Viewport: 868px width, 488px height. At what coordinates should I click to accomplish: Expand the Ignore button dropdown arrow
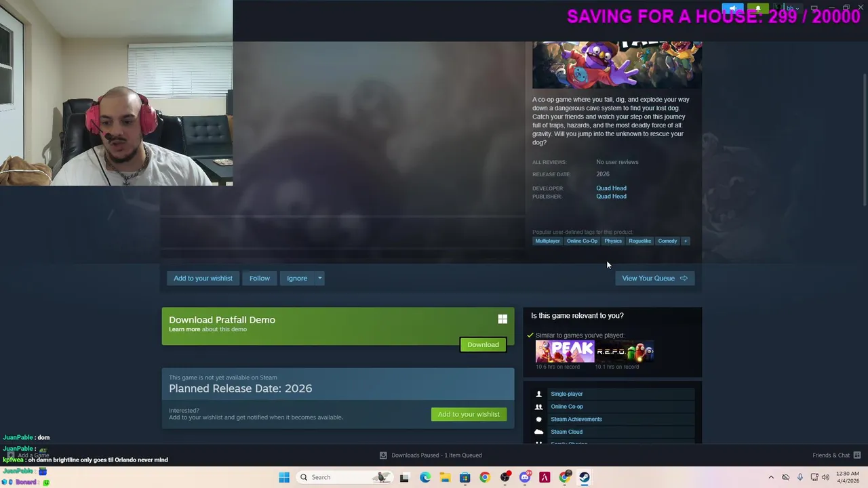pyautogui.click(x=319, y=278)
